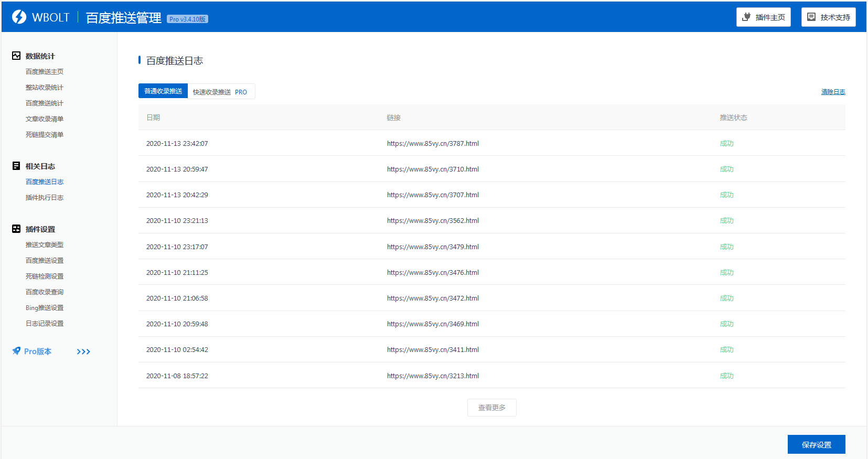
Task: Open the 3787.html pushed URL
Action: [x=433, y=144]
